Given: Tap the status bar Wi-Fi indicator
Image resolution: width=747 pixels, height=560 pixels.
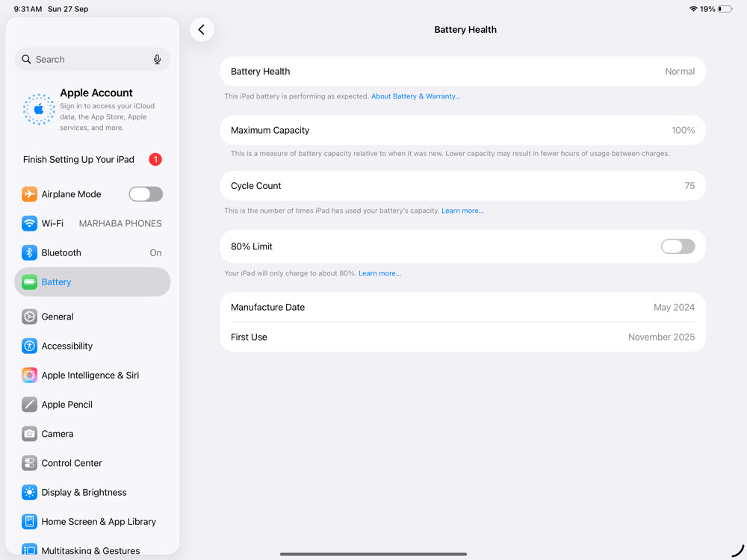Looking at the screenshot, I should pyautogui.click(x=693, y=9).
